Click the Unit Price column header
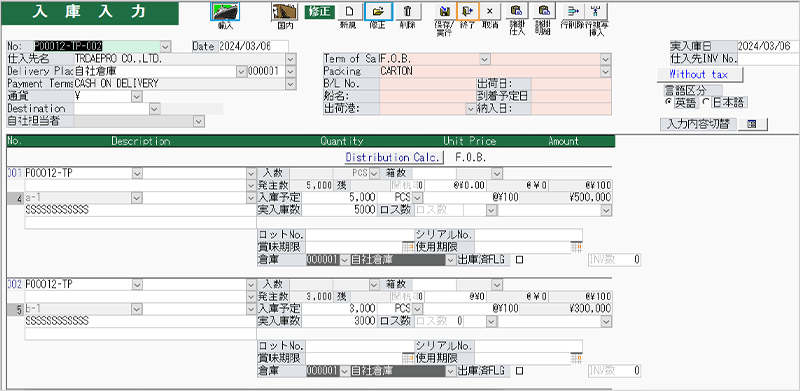The width and height of the screenshot is (800, 391). pos(469,141)
